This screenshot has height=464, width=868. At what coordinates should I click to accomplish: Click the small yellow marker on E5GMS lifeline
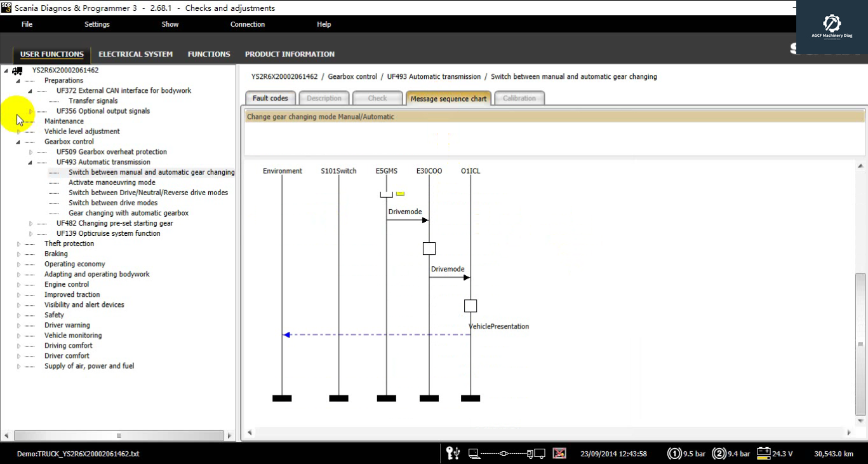point(400,193)
